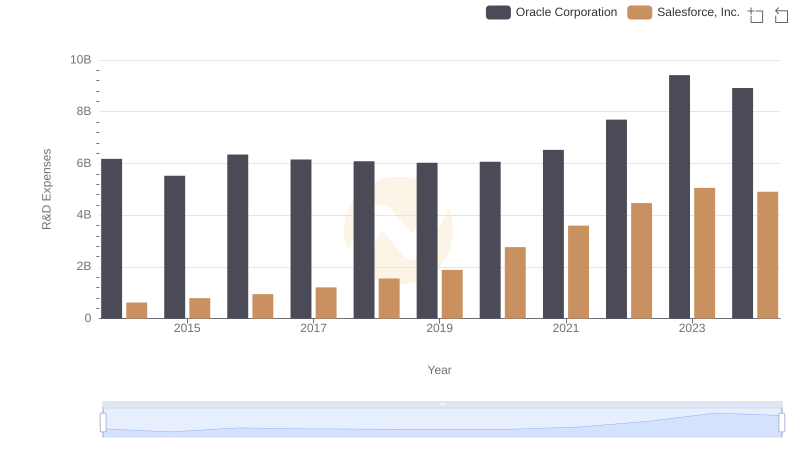Click the Oracle bar for 2019
Screen dimensions: 800x461
point(427,241)
